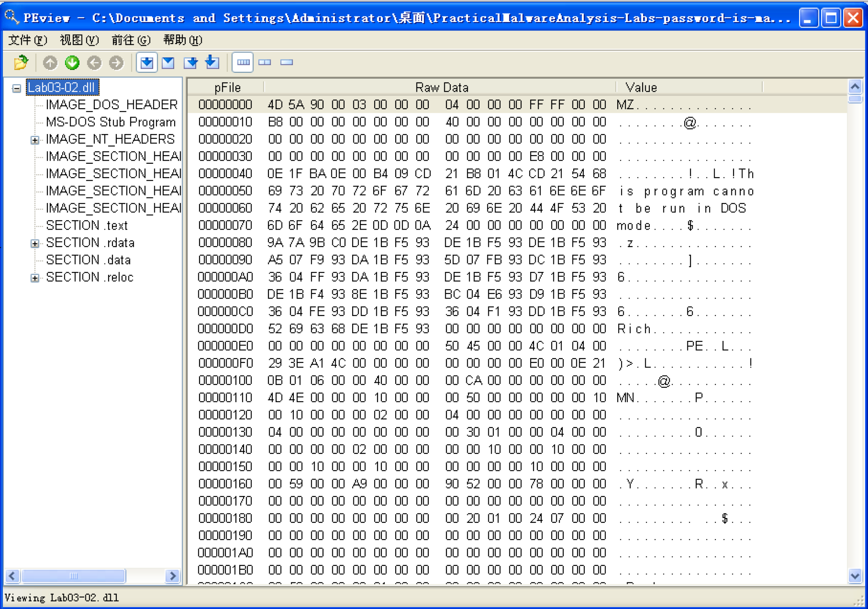Click scroll up arrow of hex view

855,87
